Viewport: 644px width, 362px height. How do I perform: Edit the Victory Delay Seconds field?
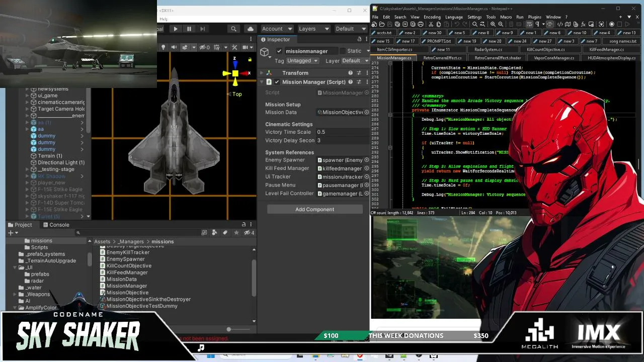[x=343, y=141]
